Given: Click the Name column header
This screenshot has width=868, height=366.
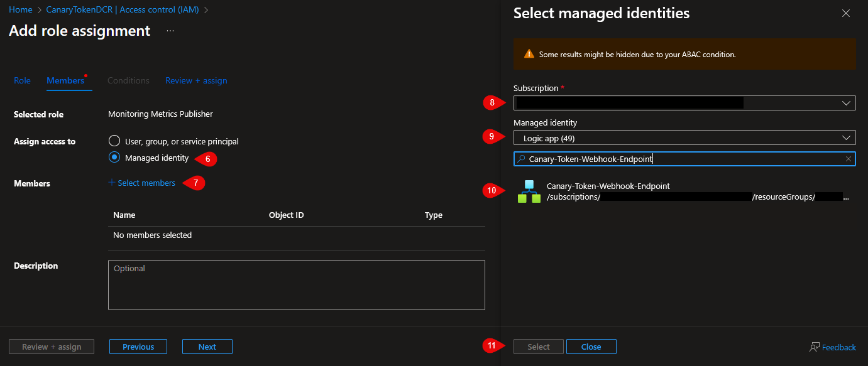Looking at the screenshot, I should [x=124, y=215].
